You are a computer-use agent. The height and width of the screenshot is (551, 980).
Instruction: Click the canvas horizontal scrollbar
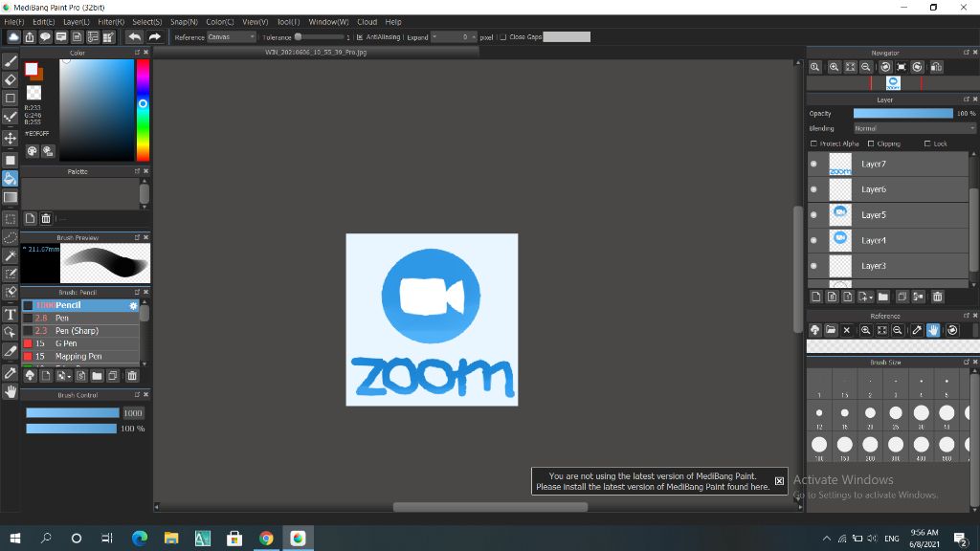(x=490, y=507)
